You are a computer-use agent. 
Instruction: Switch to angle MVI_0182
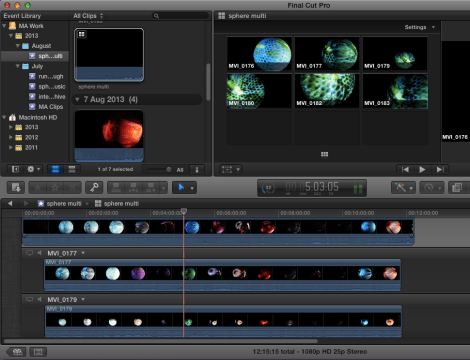coord(327,91)
